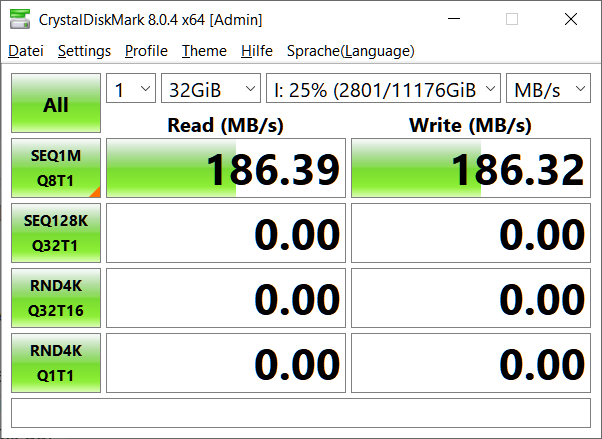Open the 32GiB test size dropdown
The image size is (602, 439).
(211, 88)
